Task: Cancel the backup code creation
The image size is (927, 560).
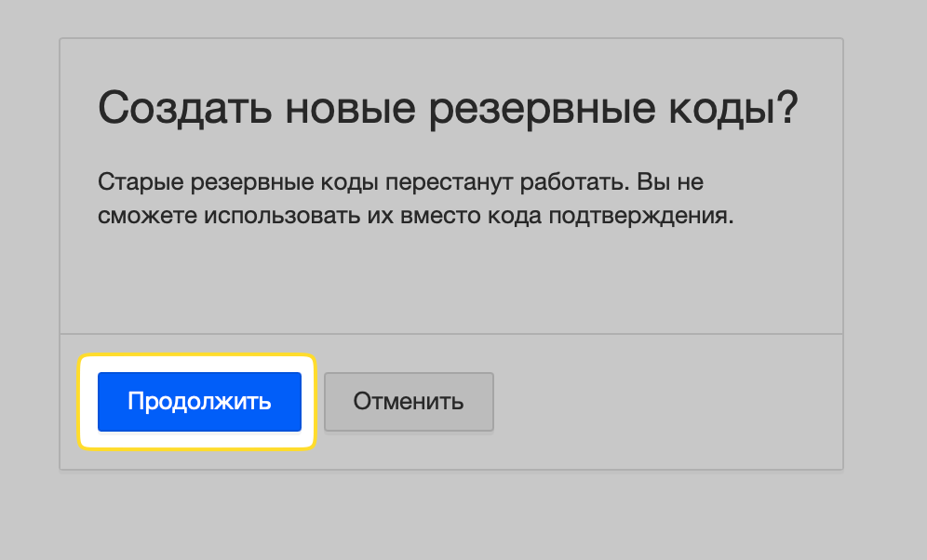Action: (x=409, y=401)
